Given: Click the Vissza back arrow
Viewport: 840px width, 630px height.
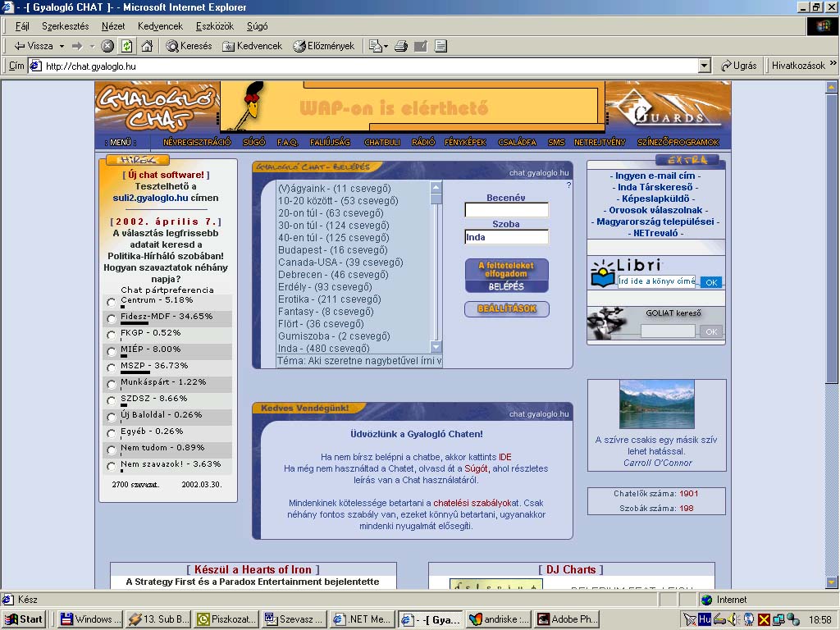Looking at the screenshot, I should tap(33, 46).
